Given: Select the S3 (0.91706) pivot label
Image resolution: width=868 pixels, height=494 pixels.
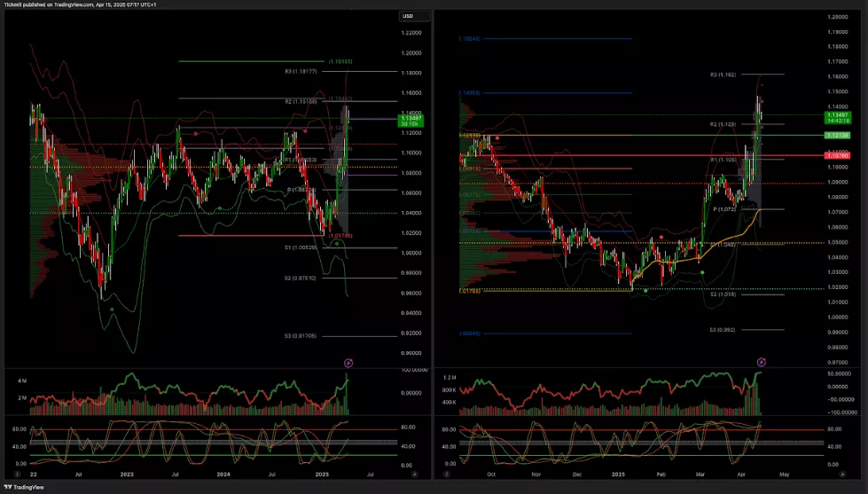Looking at the screenshot, I should (301, 336).
